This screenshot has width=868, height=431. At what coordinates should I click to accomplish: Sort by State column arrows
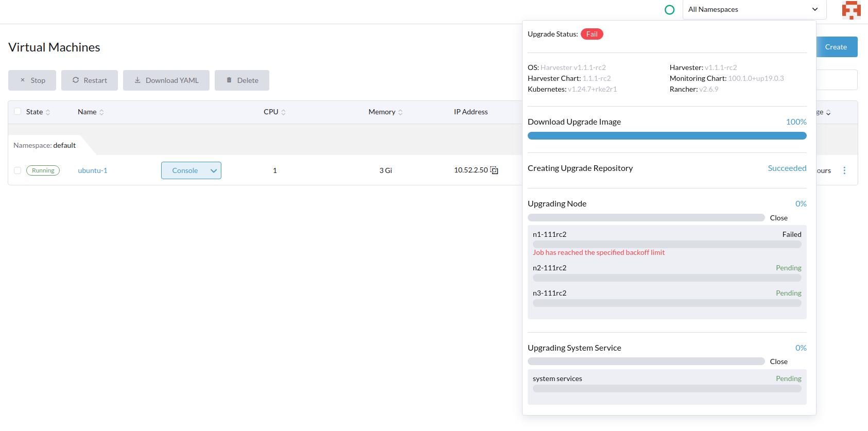(x=48, y=112)
